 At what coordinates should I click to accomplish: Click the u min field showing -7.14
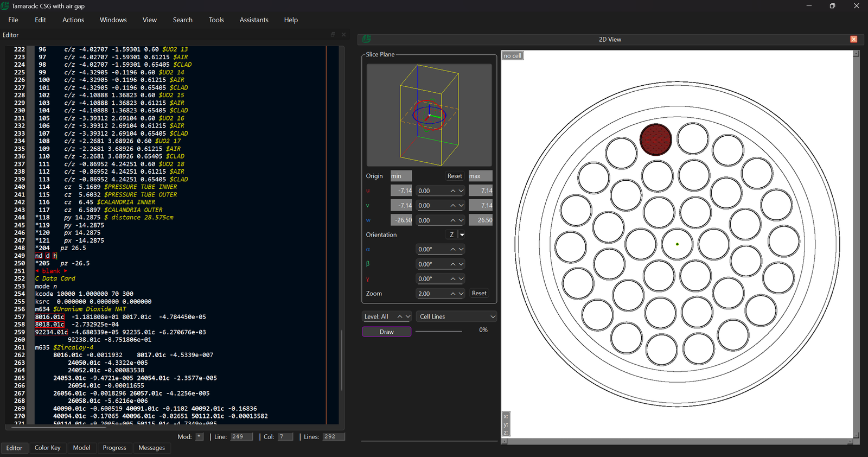401,191
